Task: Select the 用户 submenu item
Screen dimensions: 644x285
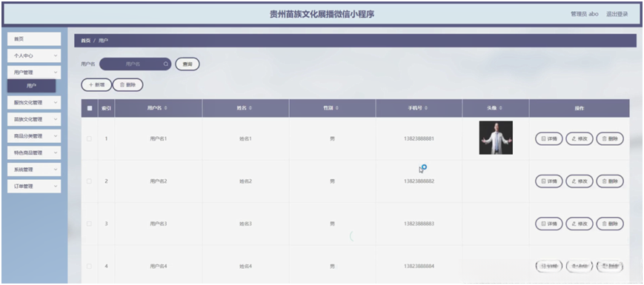Action: point(31,86)
